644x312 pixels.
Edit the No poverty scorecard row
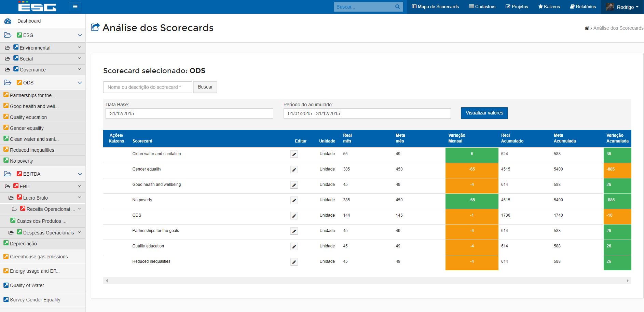[x=294, y=200]
